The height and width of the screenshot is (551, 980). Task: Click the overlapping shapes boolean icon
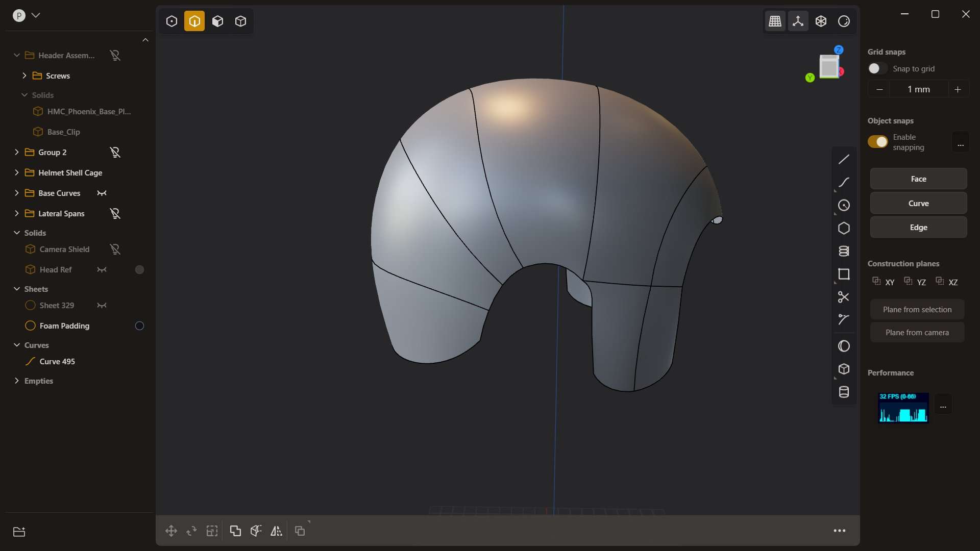click(x=235, y=531)
